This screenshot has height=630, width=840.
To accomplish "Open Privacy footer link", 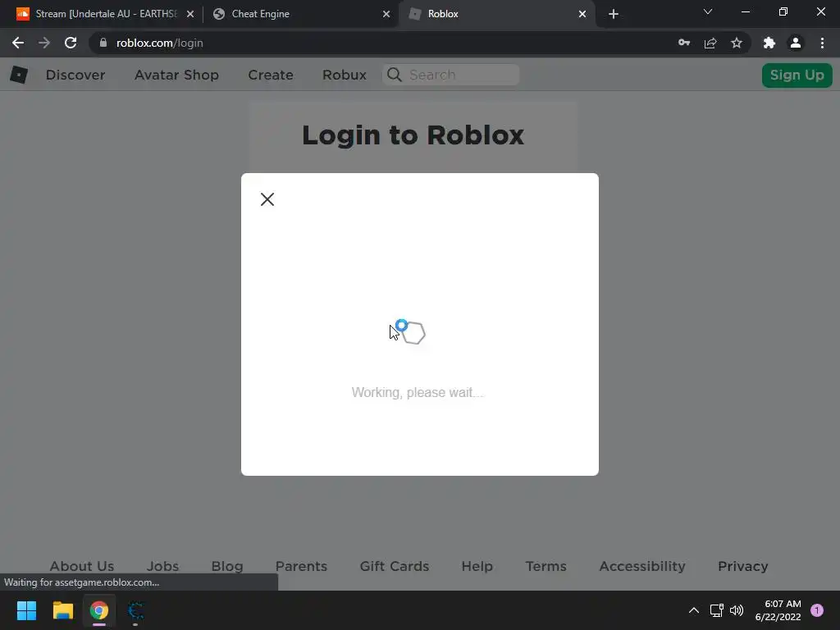I will [742, 566].
